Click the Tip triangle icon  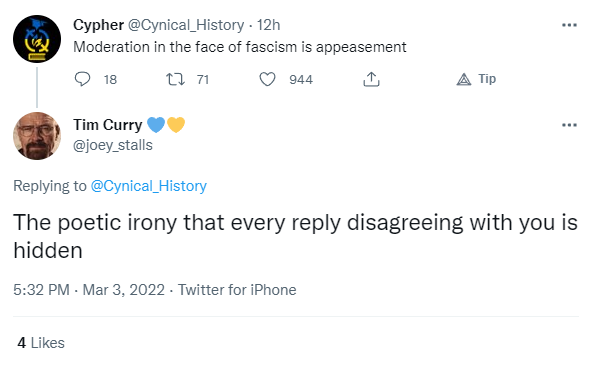tap(464, 79)
